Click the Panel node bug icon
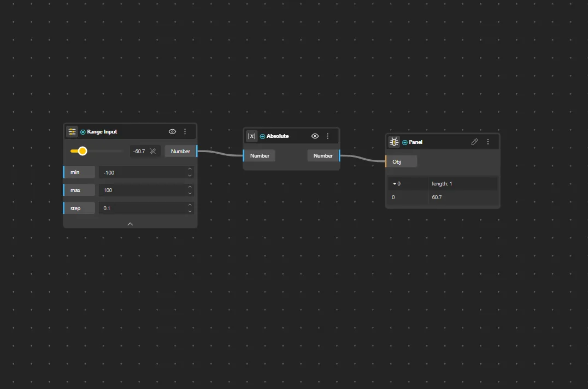The height and width of the screenshot is (389, 588). point(394,142)
